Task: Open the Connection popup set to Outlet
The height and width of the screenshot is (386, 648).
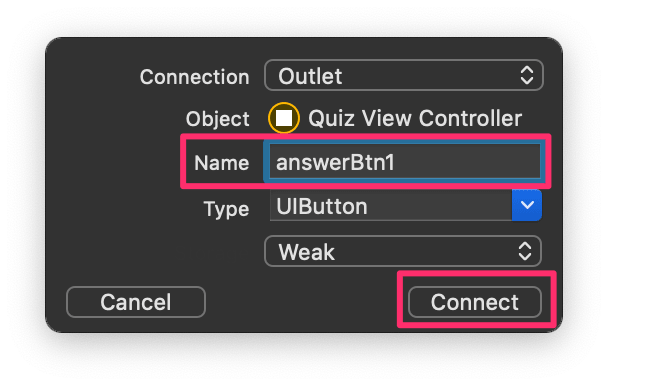Action: [403, 75]
